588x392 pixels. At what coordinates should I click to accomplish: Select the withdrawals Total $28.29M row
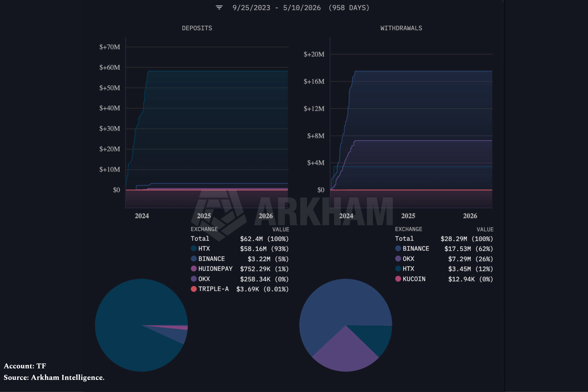tap(444, 239)
